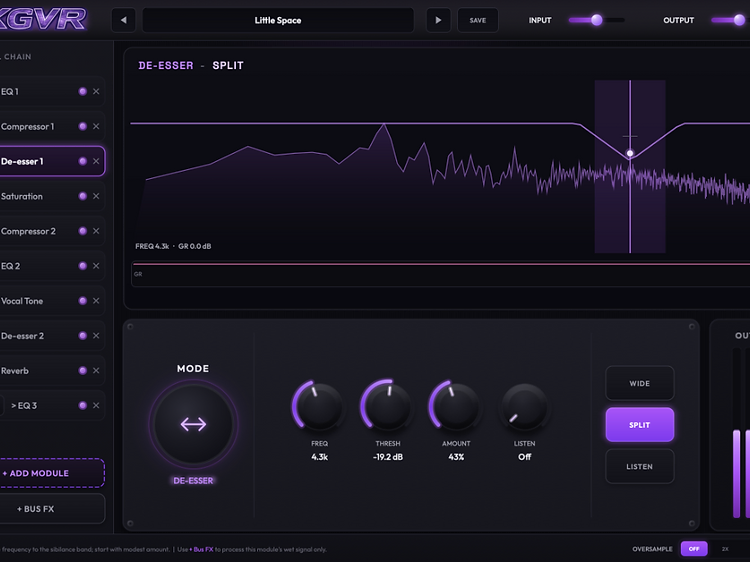This screenshot has width=750, height=562.
Task: Remove the Compressor 1 module
Action: [x=96, y=126]
